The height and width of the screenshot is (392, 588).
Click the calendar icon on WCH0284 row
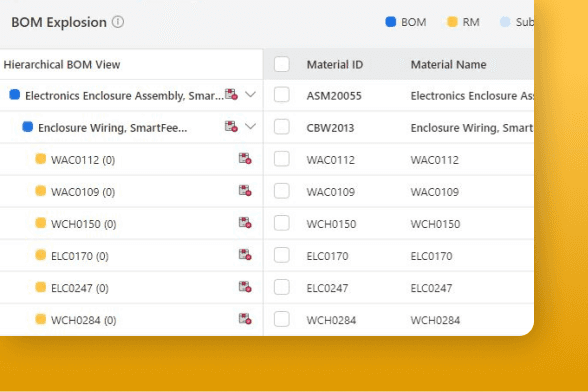tap(245, 319)
